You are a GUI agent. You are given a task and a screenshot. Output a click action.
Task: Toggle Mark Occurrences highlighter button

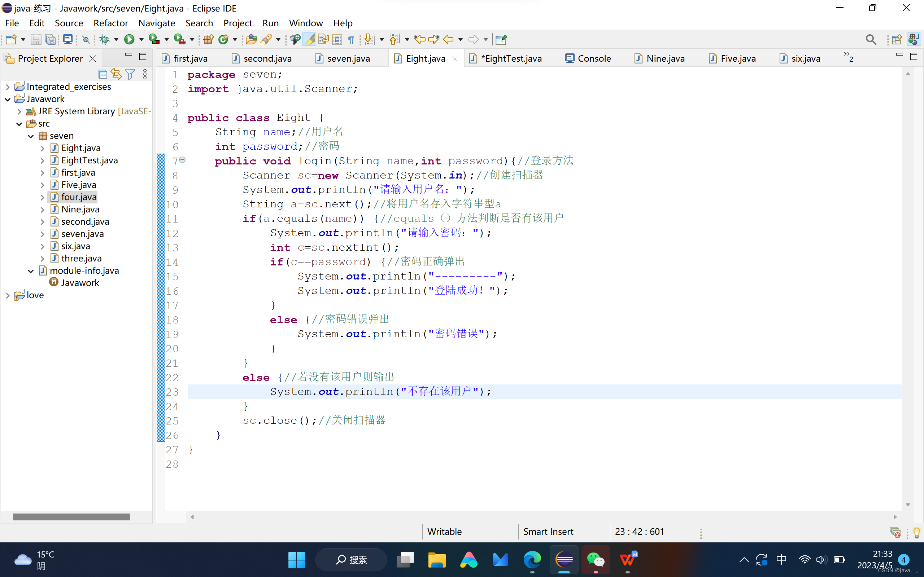(x=310, y=39)
